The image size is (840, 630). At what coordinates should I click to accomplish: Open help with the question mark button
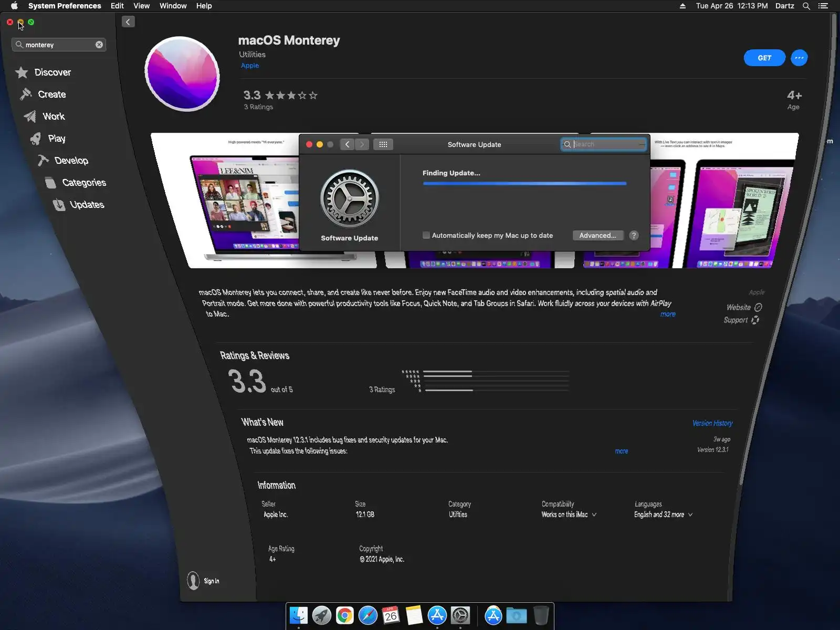[x=634, y=235]
